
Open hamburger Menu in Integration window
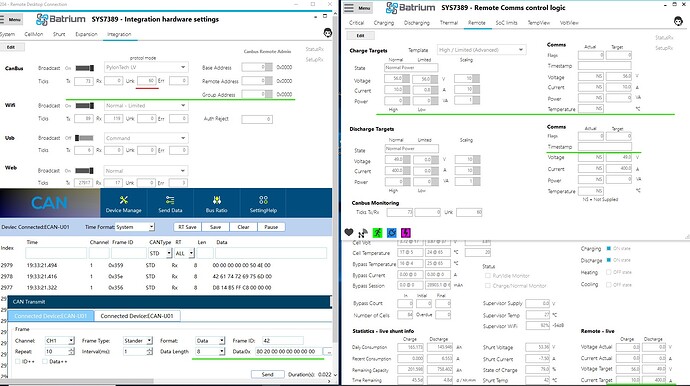click(x=11, y=19)
